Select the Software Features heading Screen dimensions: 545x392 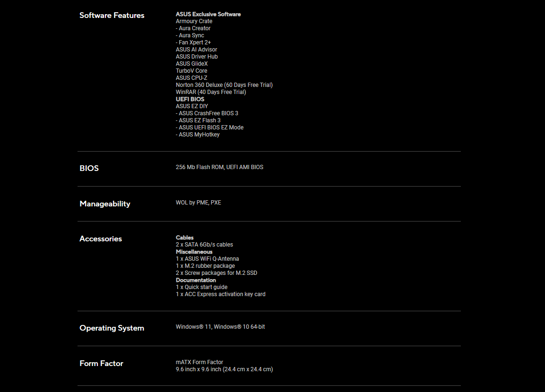112,15
